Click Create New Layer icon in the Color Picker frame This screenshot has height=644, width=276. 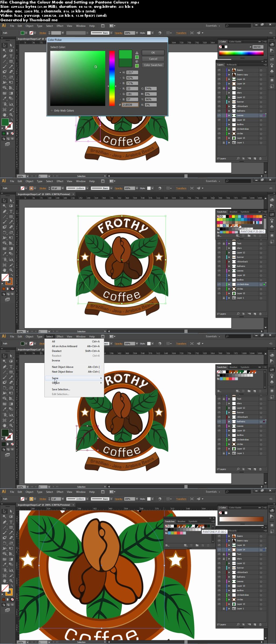click(255, 159)
